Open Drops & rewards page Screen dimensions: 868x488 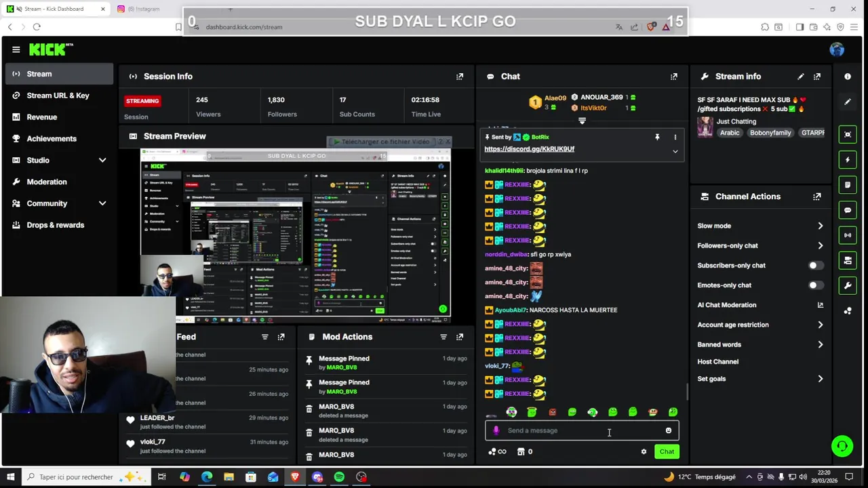point(59,225)
